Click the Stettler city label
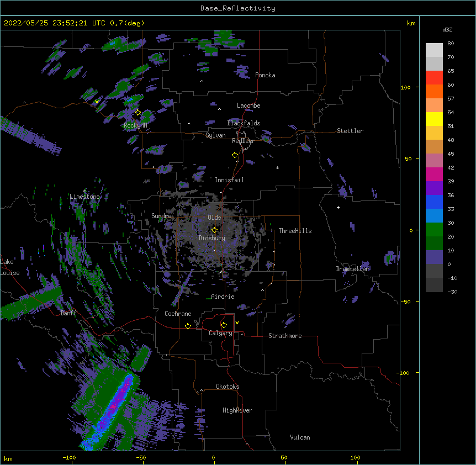 (x=350, y=131)
